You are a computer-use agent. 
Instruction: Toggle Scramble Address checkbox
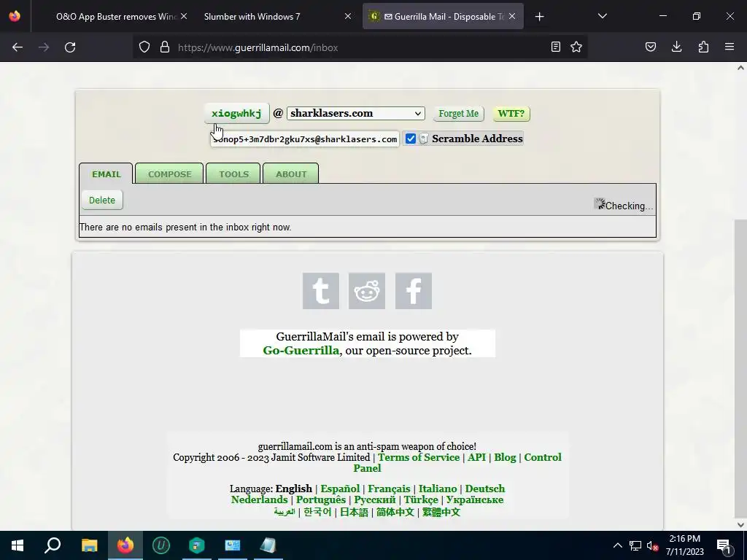tap(411, 139)
